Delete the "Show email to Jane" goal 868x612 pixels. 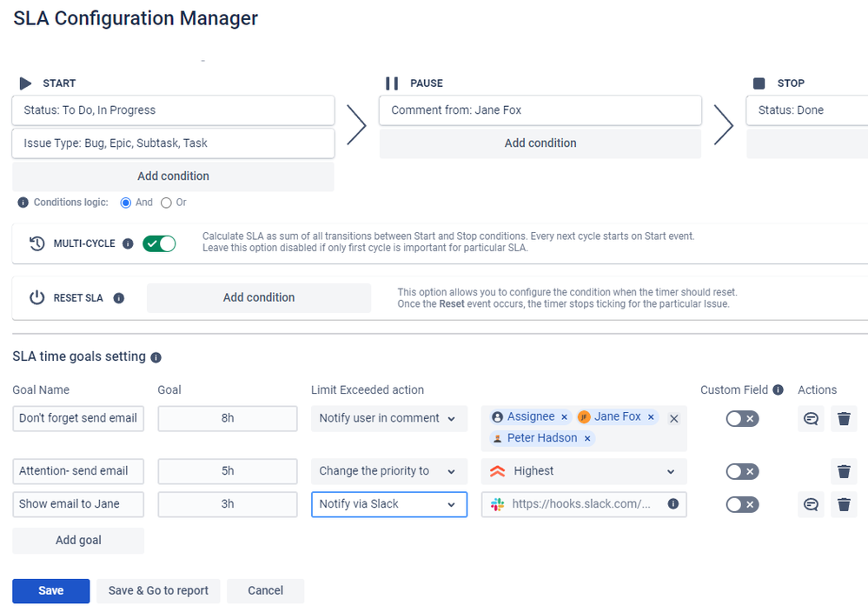point(844,504)
